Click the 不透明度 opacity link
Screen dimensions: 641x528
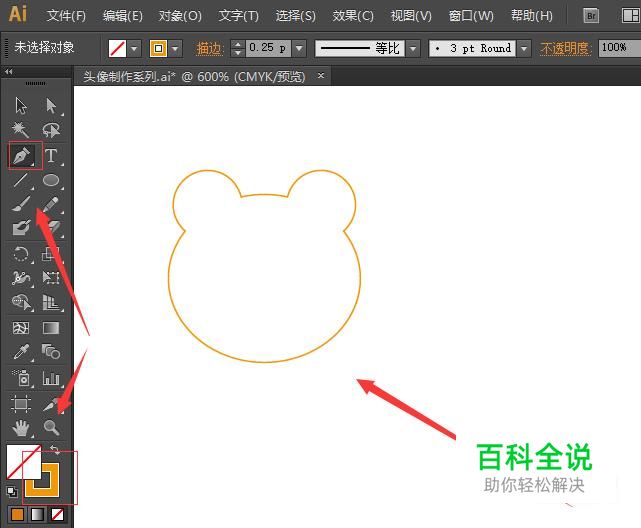(x=566, y=48)
